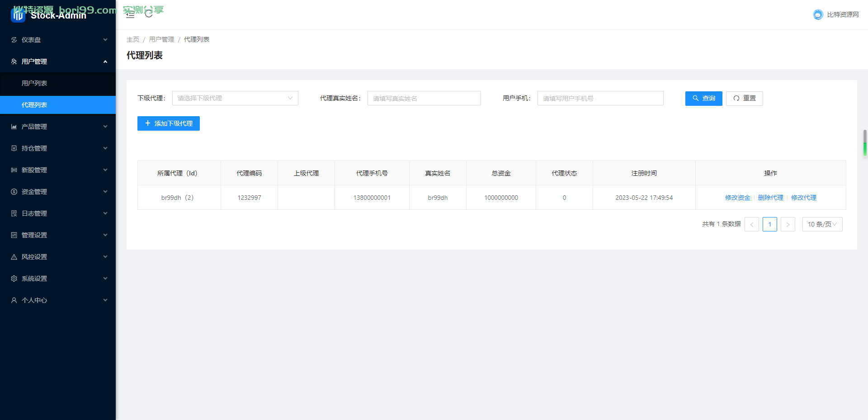Open the 仪表盘 menu label
This screenshot has height=420, width=868.
click(31, 40)
